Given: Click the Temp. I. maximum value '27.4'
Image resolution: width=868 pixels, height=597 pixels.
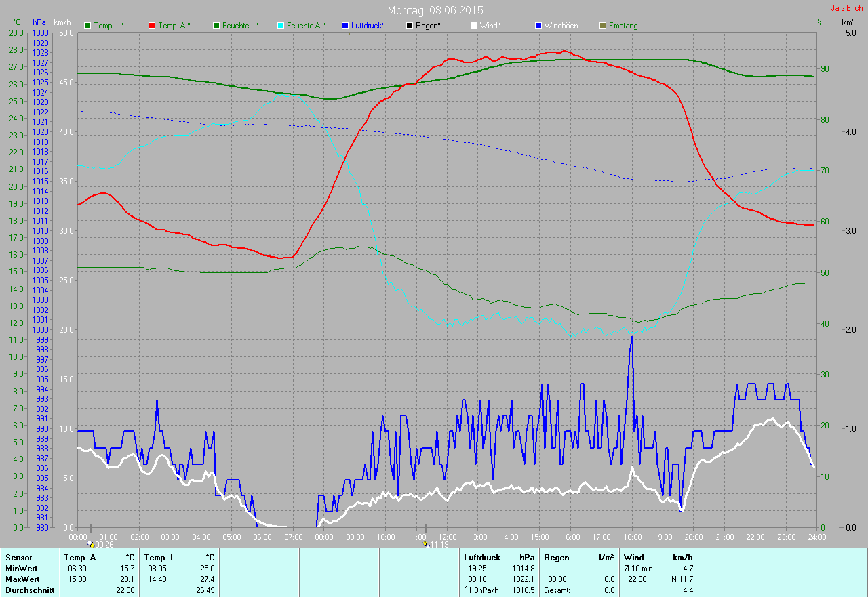Looking at the screenshot, I should (207, 579).
